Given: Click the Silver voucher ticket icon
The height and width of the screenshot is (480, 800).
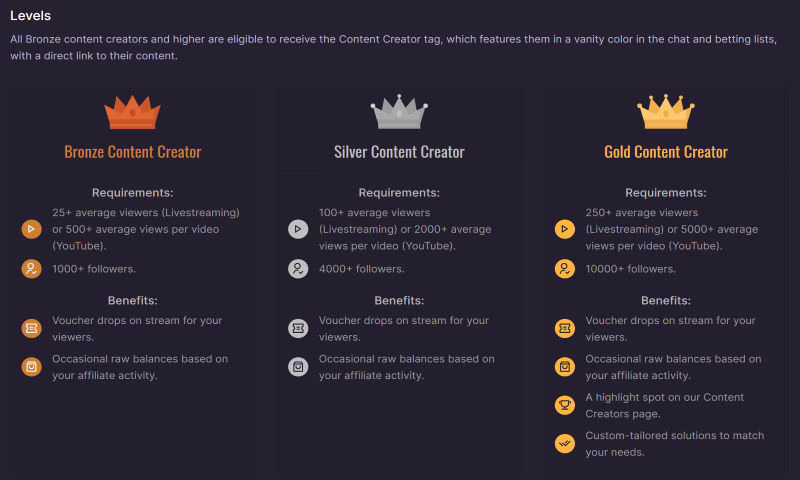Looking at the screenshot, I should click(x=298, y=328).
